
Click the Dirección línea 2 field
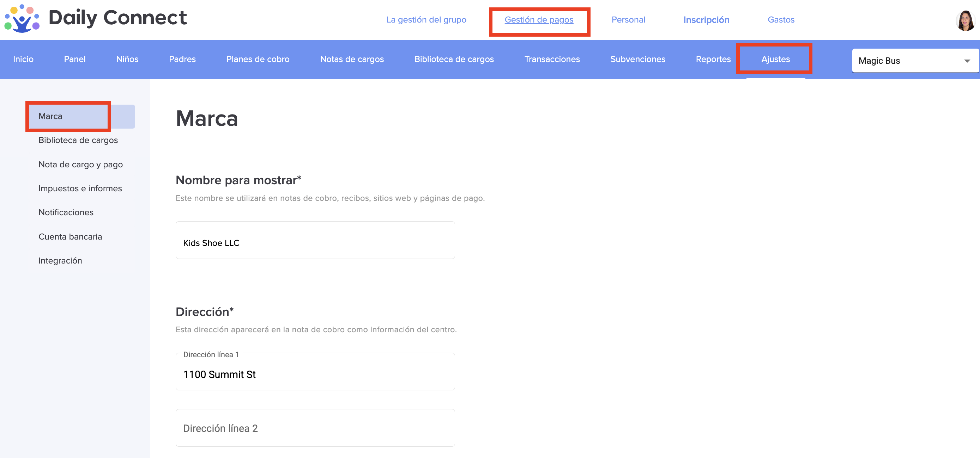(315, 428)
